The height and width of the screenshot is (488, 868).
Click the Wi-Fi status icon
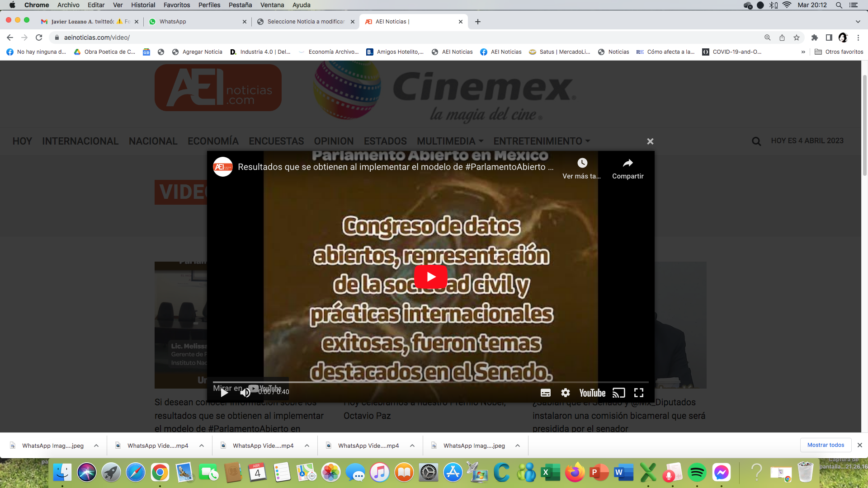pyautogui.click(x=787, y=5)
